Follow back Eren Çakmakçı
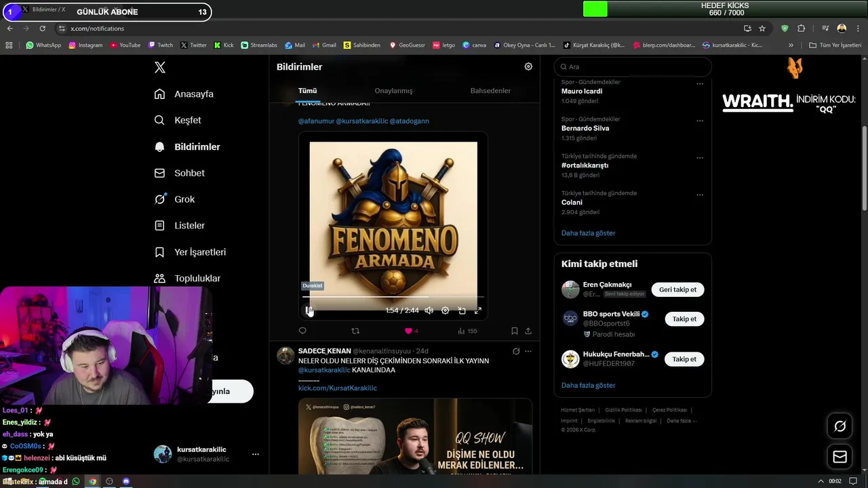 [x=677, y=289]
